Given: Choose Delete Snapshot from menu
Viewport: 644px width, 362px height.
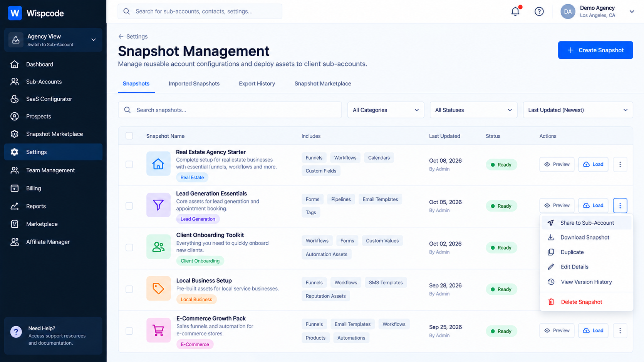Looking at the screenshot, I should pyautogui.click(x=586, y=302).
